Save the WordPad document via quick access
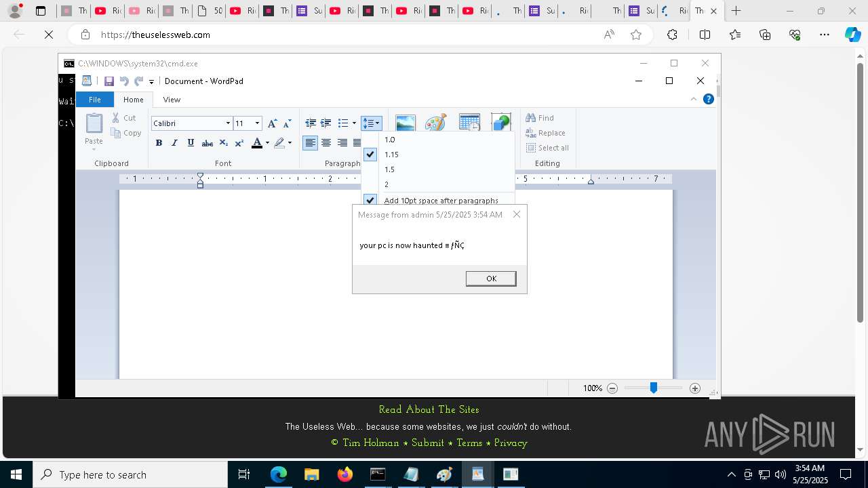The height and width of the screenshot is (488, 868). tap(108, 81)
